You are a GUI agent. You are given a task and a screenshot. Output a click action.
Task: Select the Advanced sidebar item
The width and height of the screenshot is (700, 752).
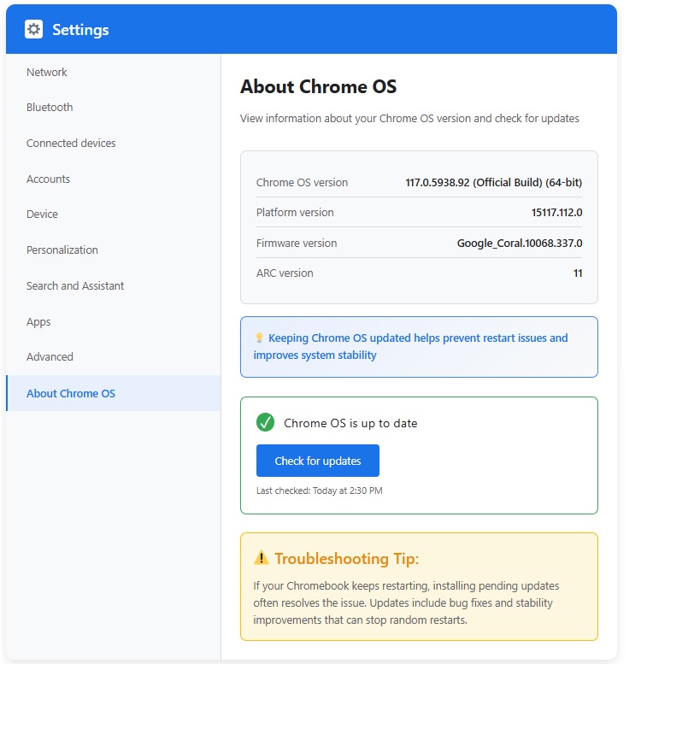coord(114,357)
